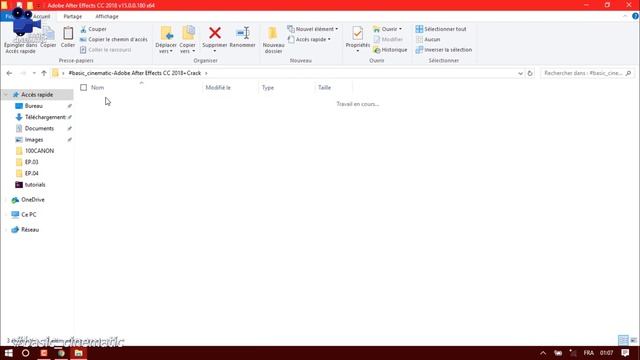Select the Accueil ribbon tab
This screenshot has height=360, width=640.
[x=42, y=16]
